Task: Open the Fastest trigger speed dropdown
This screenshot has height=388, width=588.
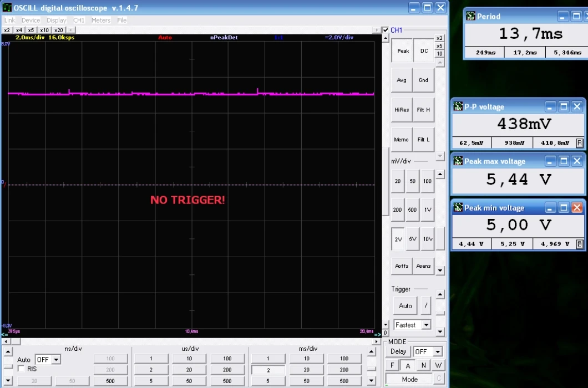Action: 426,325
